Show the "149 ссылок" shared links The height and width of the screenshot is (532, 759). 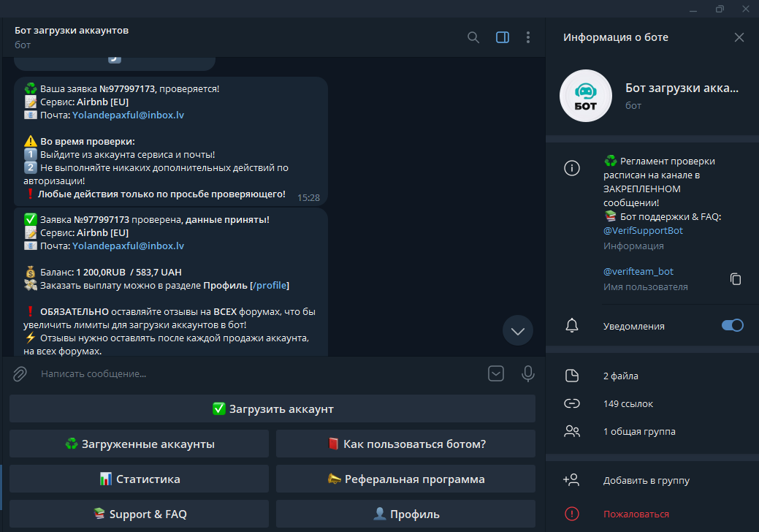point(628,403)
